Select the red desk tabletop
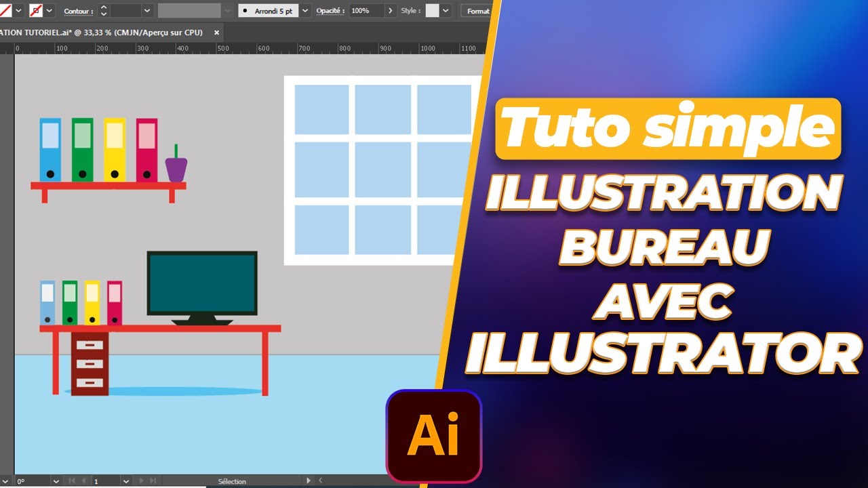 pos(160,329)
